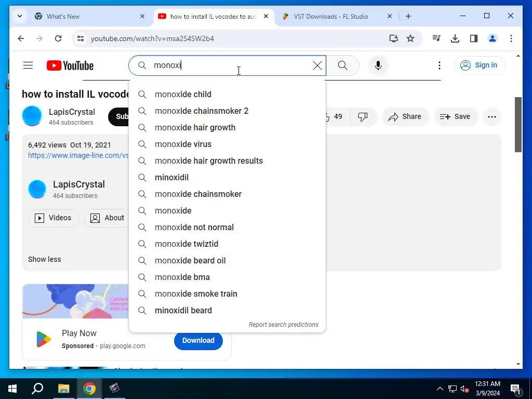Collapse description with Show less
The image size is (532, 399).
45,259
